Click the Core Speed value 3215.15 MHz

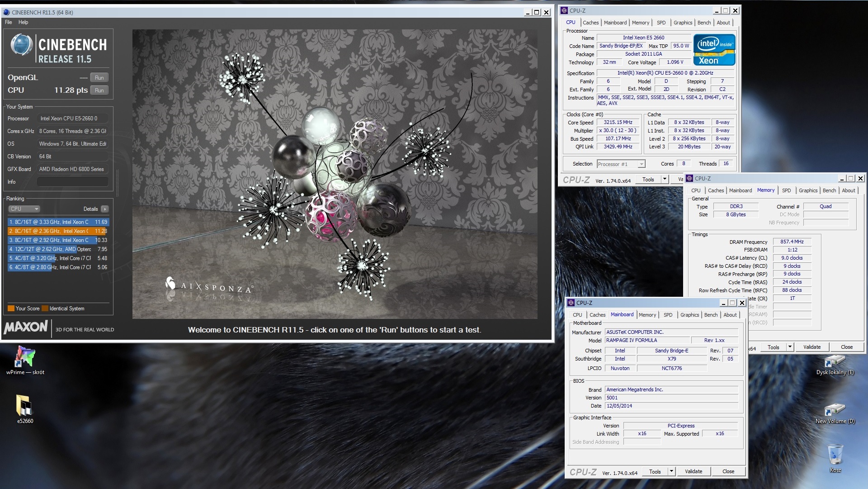pos(618,122)
